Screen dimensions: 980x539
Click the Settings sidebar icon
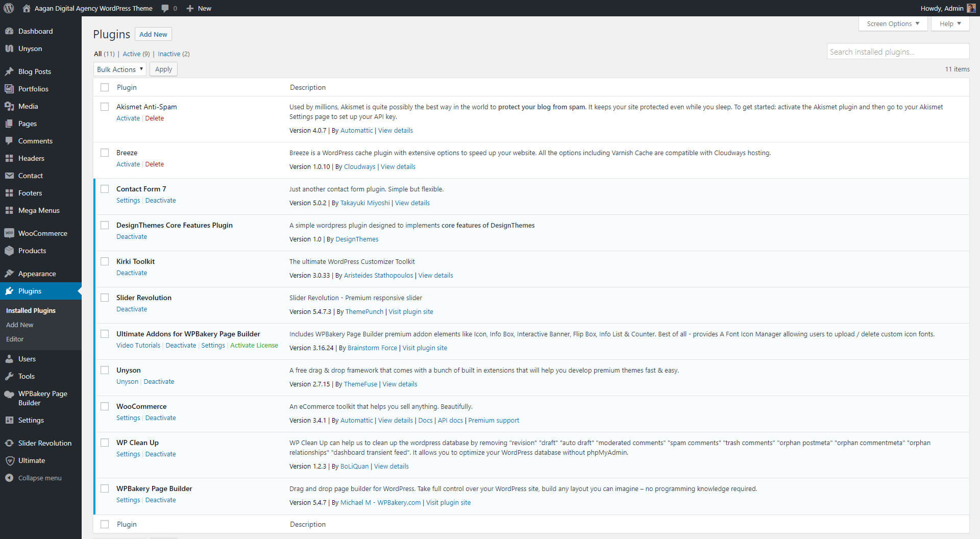click(9, 420)
